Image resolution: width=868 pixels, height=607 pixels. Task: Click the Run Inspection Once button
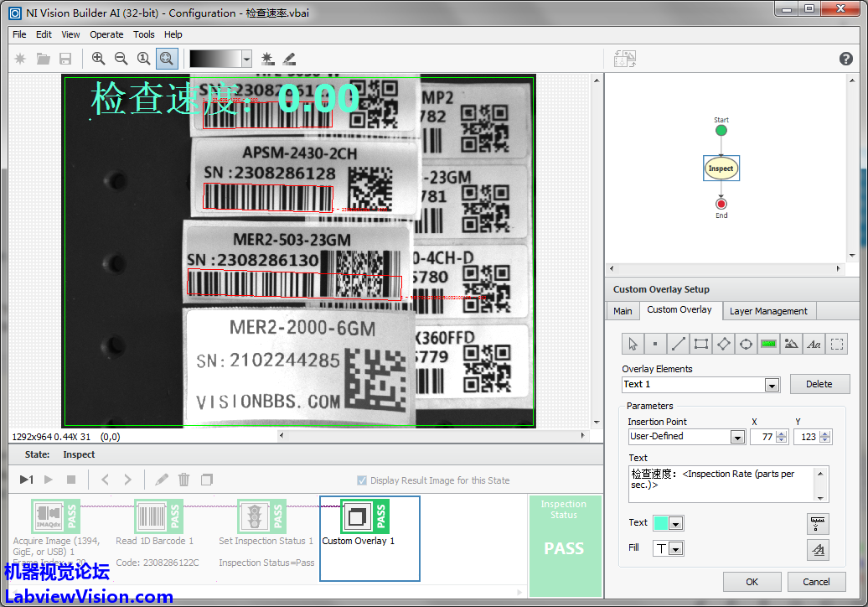point(26,480)
